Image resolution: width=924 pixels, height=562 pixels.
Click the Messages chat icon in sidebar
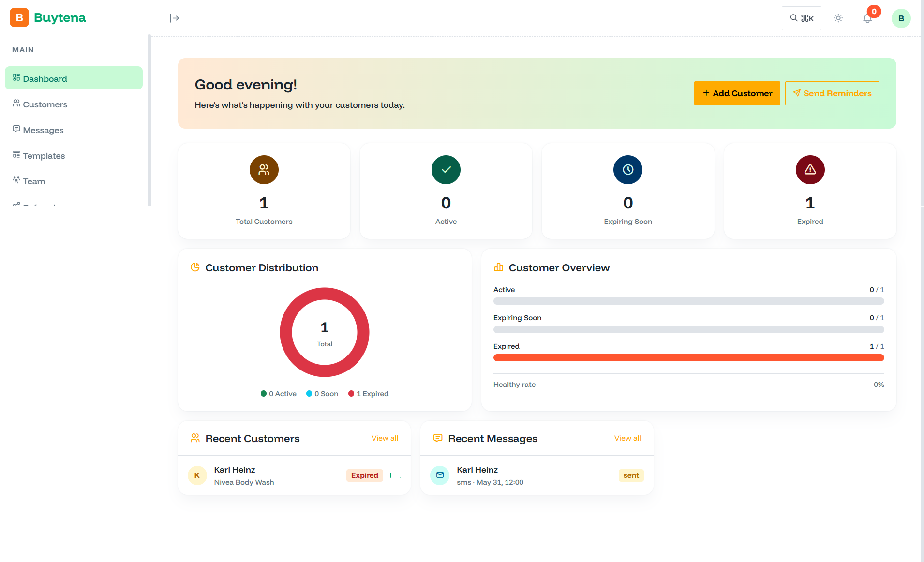[x=16, y=129]
